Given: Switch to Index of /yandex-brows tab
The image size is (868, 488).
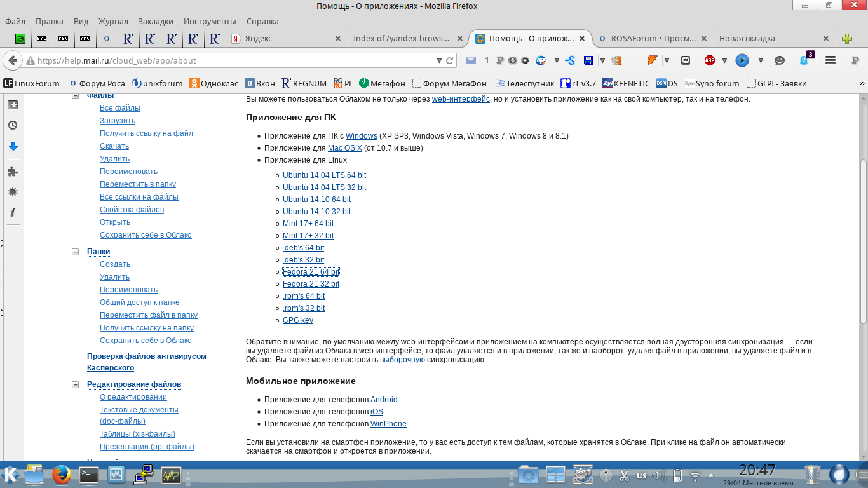Looking at the screenshot, I should point(408,39).
